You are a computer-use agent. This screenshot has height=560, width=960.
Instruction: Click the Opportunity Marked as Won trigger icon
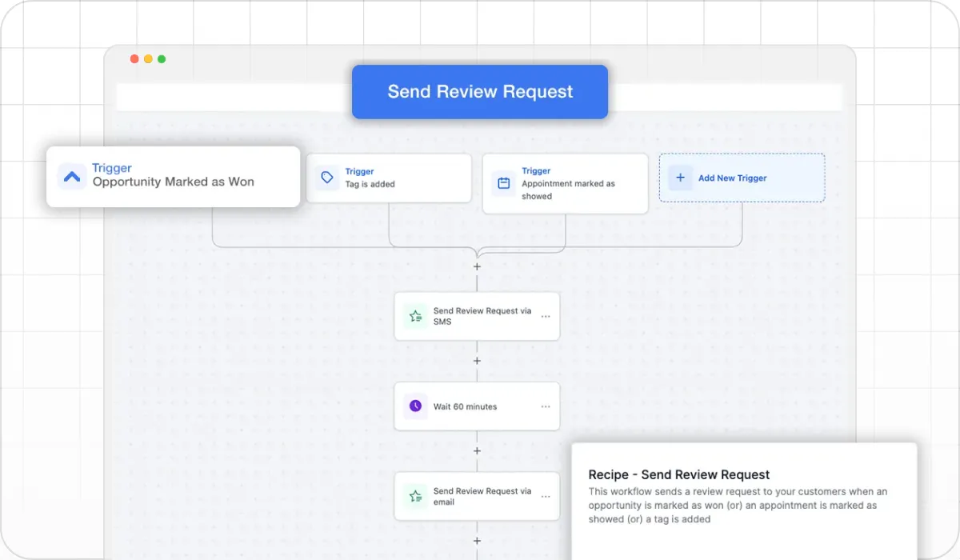[72, 177]
